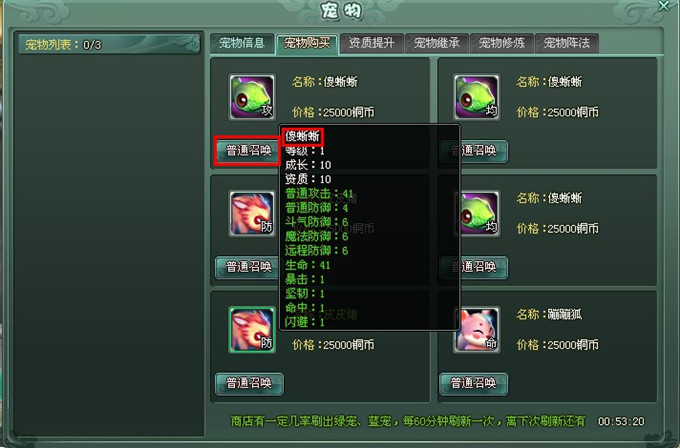The width and height of the screenshot is (680, 448).
Task: Click 普通召唤 for the 蹦蹦狐 pet
Action: click(x=474, y=383)
